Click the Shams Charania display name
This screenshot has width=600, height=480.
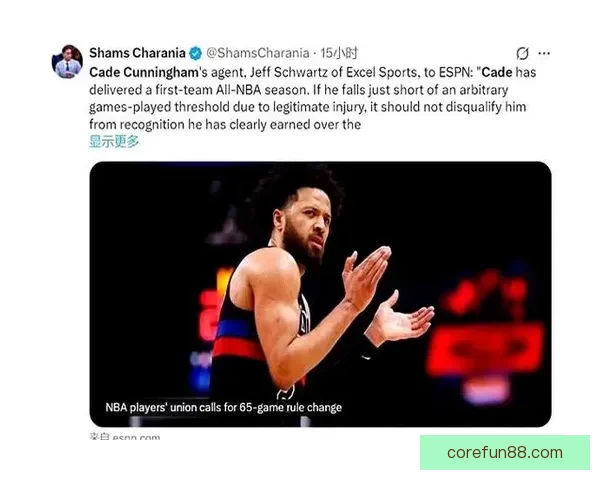137,53
